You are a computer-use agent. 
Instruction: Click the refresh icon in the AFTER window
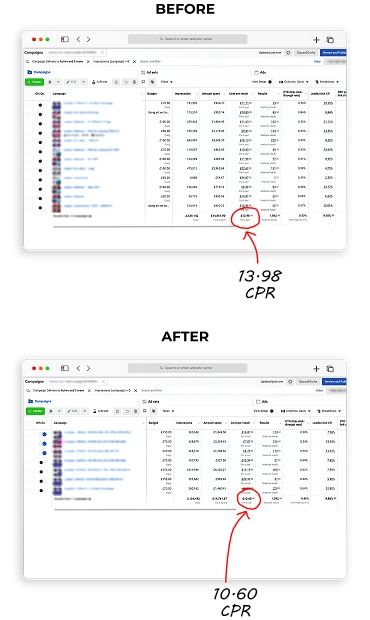[x=290, y=382]
